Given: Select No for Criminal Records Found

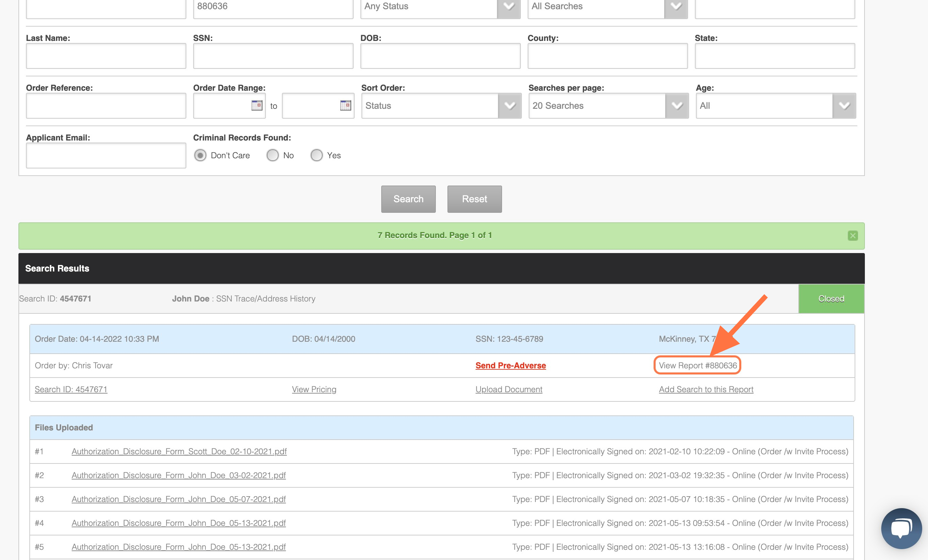Looking at the screenshot, I should click(x=273, y=156).
